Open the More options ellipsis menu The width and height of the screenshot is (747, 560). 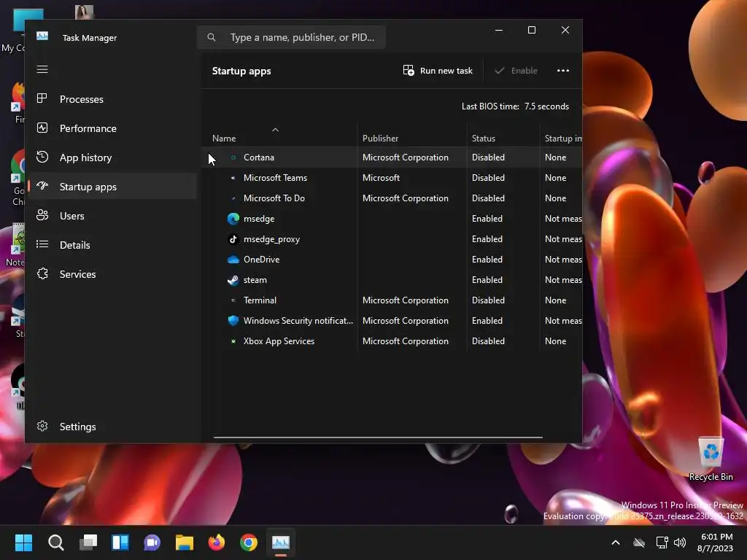click(563, 71)
